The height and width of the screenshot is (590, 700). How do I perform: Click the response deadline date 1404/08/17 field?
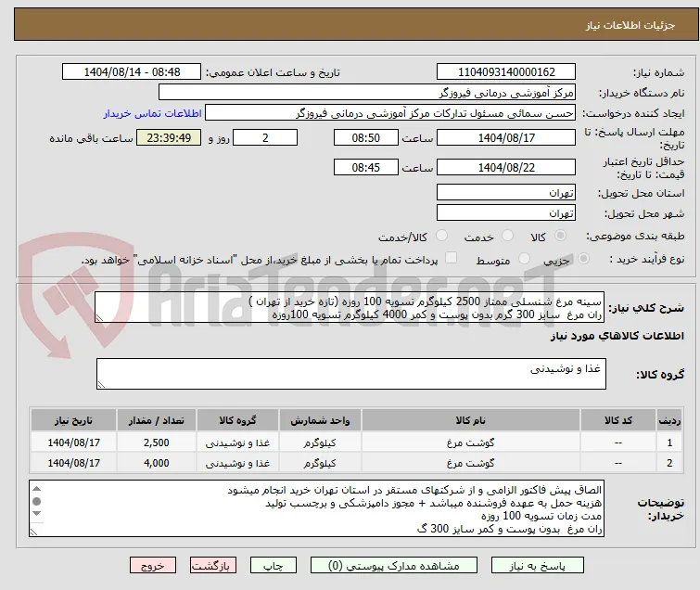pyautogui.click(x=506, y=137)
